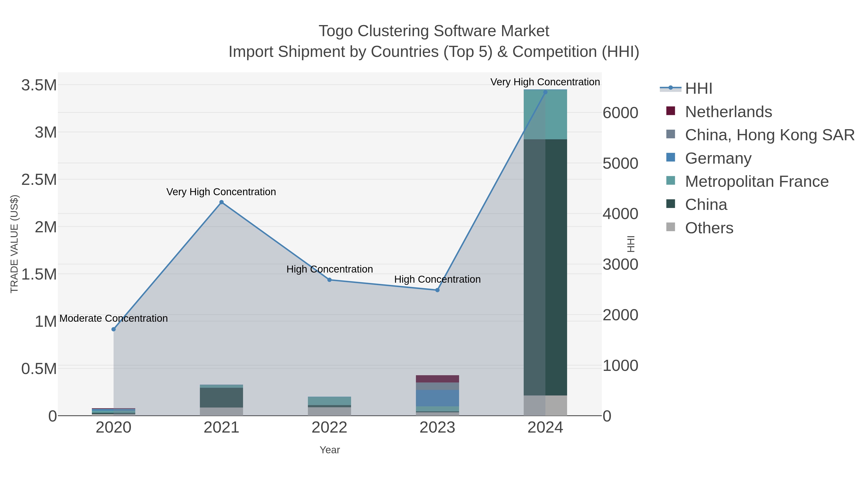868x488 pixels.
Task: Click the 2020 x-axis tick label
Action: tap(114, 427)
